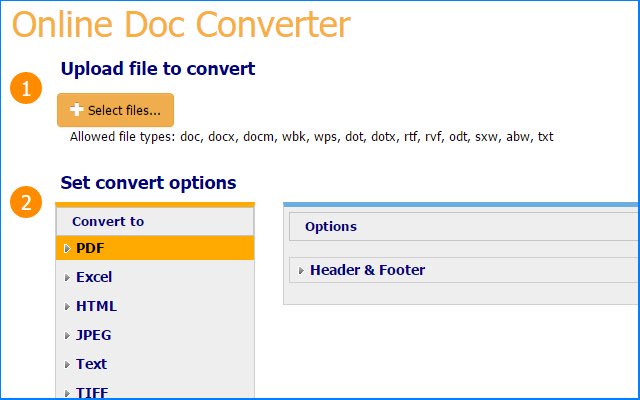640x400 pixels.
Task: Click the Online Doc Converter title
Action: coord(181,24)
